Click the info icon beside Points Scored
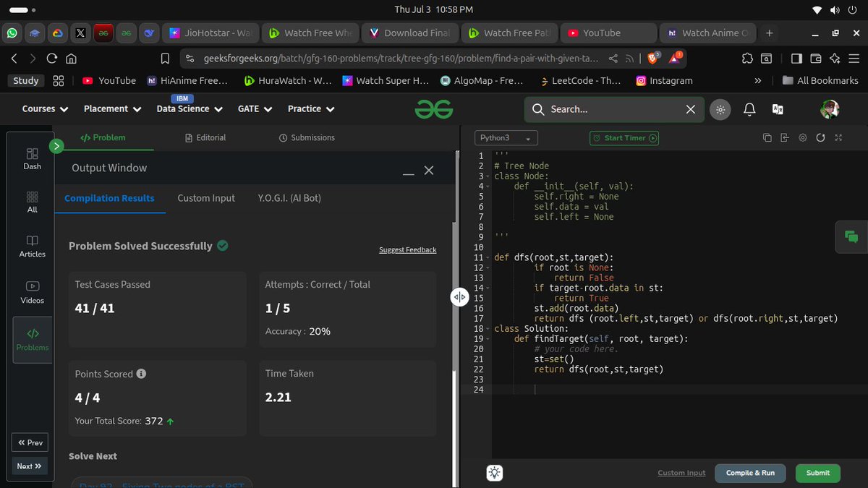Image resolution: width=868 pixels, height=488 pixels. 141,374
